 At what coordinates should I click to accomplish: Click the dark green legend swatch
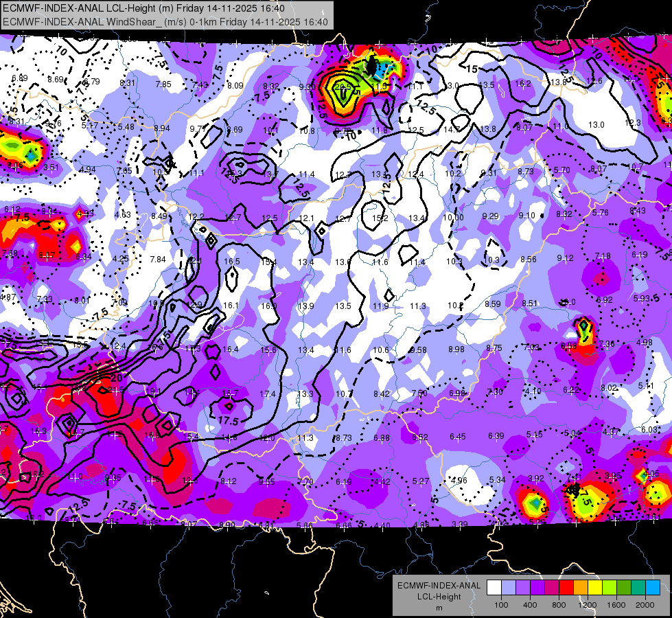click(x=623, y=588)
